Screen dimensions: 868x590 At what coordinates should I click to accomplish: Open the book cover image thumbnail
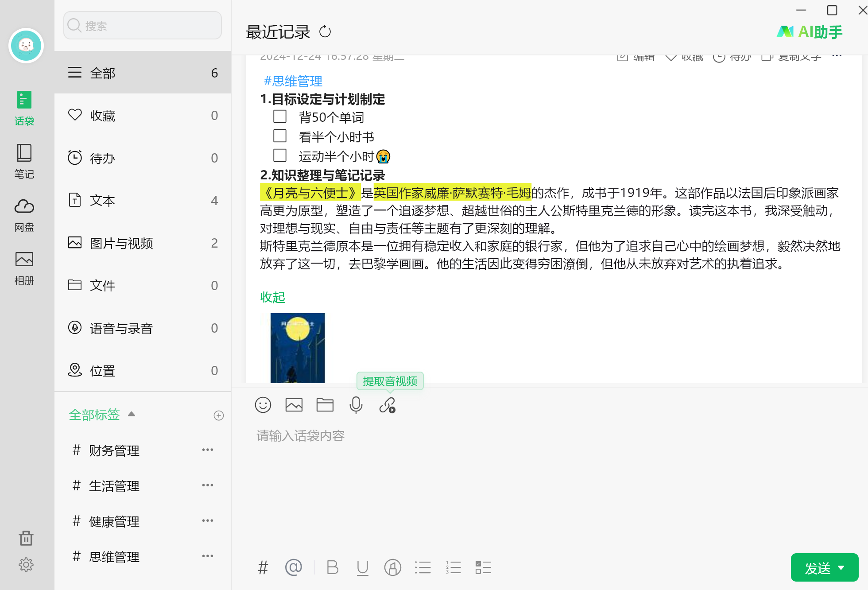point(298,348)
